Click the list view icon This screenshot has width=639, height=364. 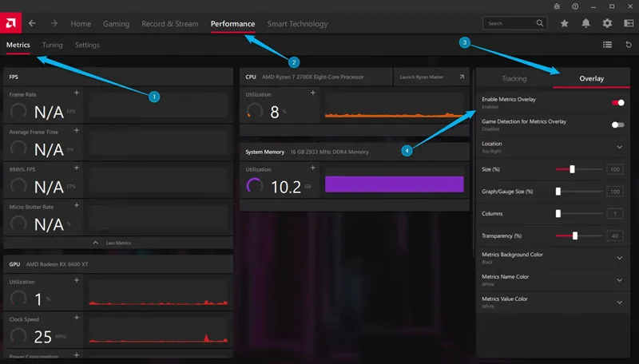607,45
